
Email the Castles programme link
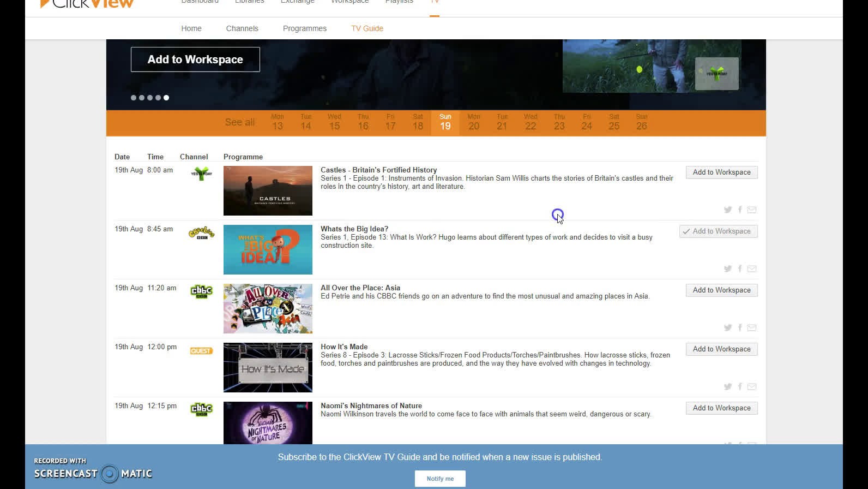coord(752,210)
